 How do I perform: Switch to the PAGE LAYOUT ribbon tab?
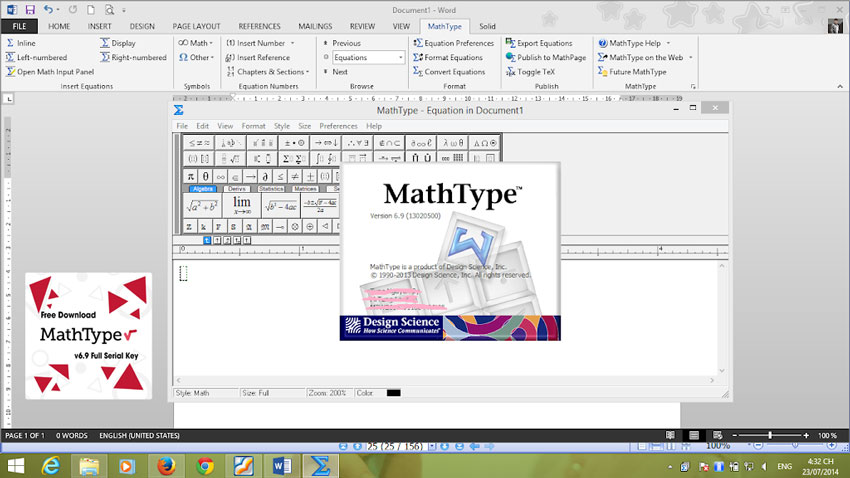[x=196, y=26]
